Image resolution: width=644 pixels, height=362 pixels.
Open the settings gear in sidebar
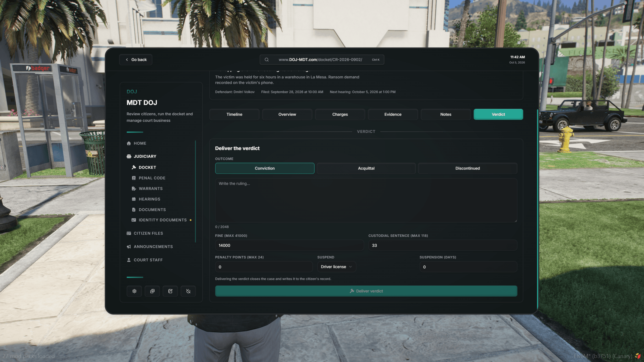tap(134, 291)
